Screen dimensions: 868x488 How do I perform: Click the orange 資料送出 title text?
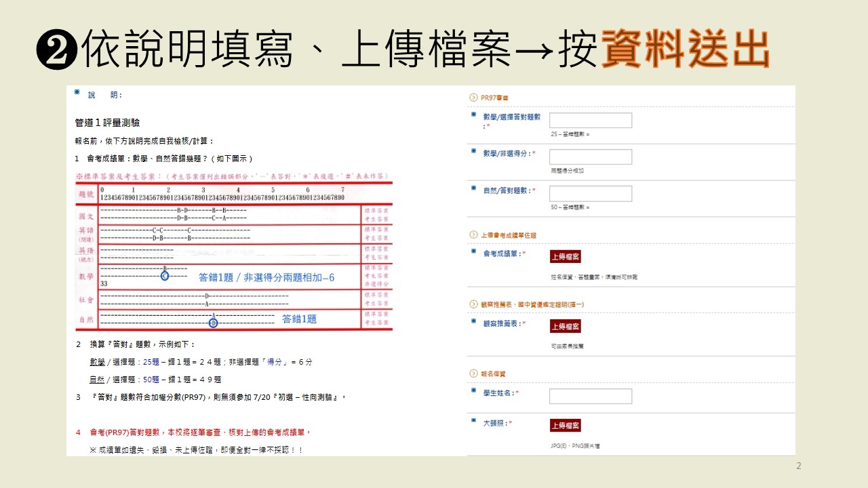[x=685, y=49]
